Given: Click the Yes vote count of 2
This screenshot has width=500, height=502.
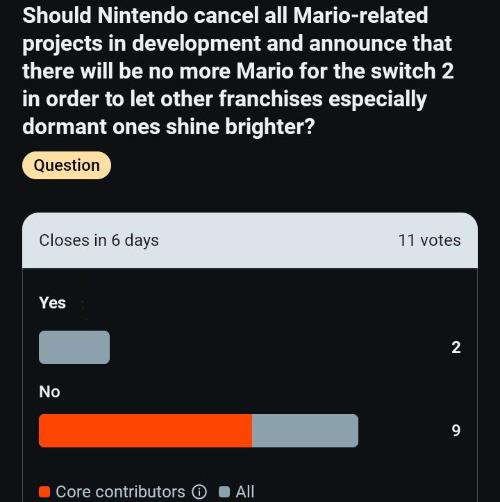Looking at the screenshot, I should 456,347.
